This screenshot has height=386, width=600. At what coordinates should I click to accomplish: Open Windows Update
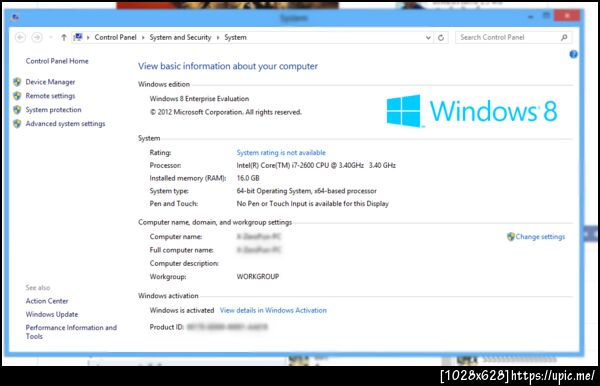click(52, 314)
